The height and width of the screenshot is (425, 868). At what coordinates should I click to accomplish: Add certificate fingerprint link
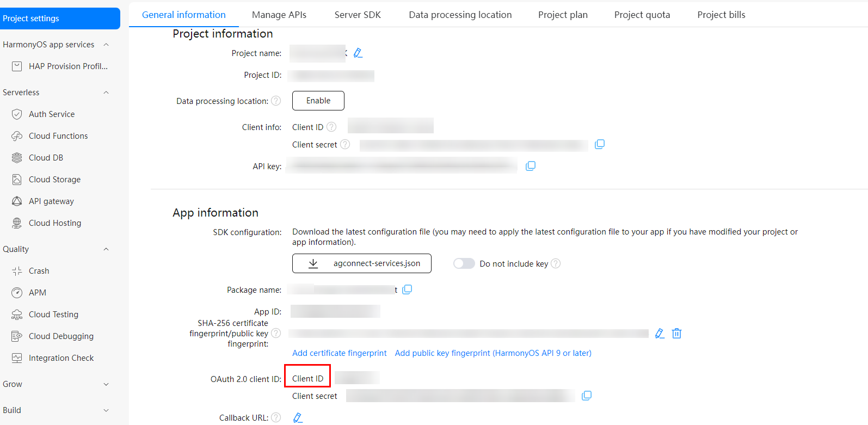[x=340, y=353]
